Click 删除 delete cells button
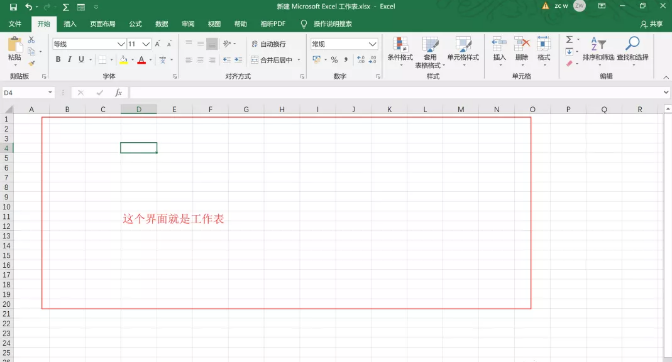The height and width of the screenshot is (362, 672). [x=522, y=51]
